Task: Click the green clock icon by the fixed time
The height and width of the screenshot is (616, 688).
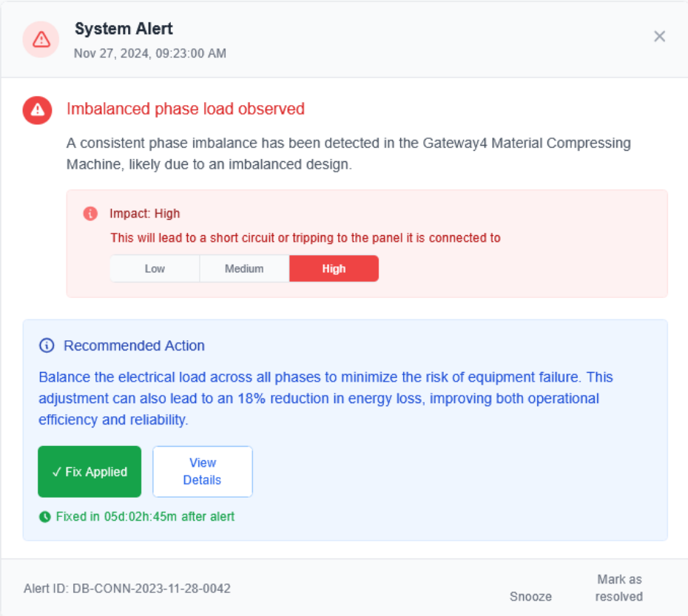Action: coord(45,517)
